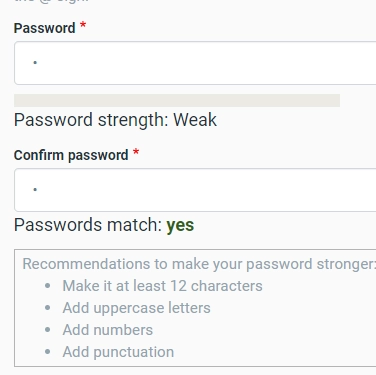This screenshot has width=376, height=375.
Task: Click the bullet before 'Add punctuation'
Action: tap(48, 352)
